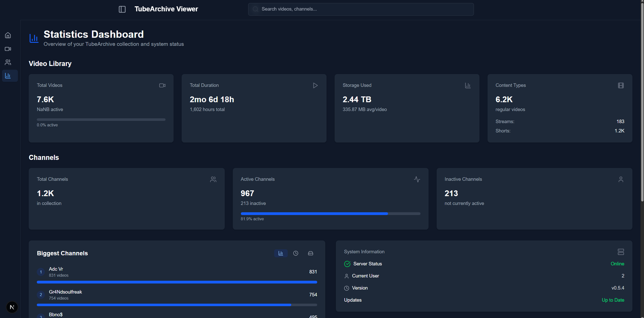Click the 754 count for Gr4Ndsoulfreak
The width and height of the screenshot is (644, 318).
tap(313, 295)
